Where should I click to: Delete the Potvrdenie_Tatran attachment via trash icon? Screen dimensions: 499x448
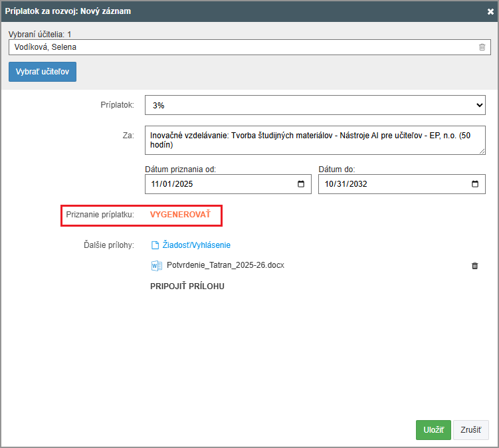474,266
